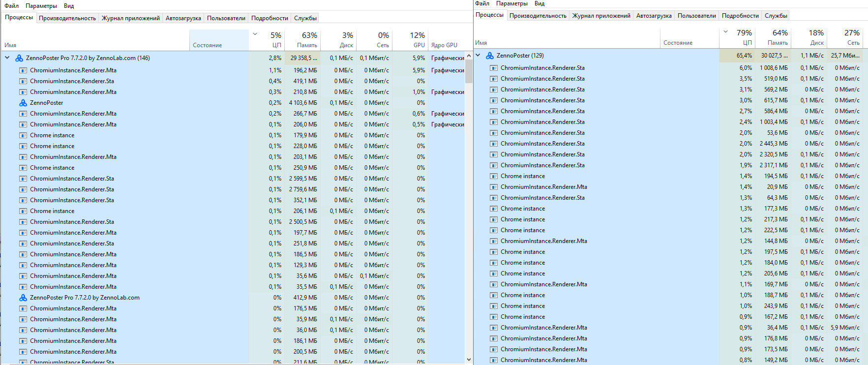Viewport: 868px width, 365px height.
Task: Click icon of Renderer.Sta row with 1 003,4 МБ
Action: (494, 122)
